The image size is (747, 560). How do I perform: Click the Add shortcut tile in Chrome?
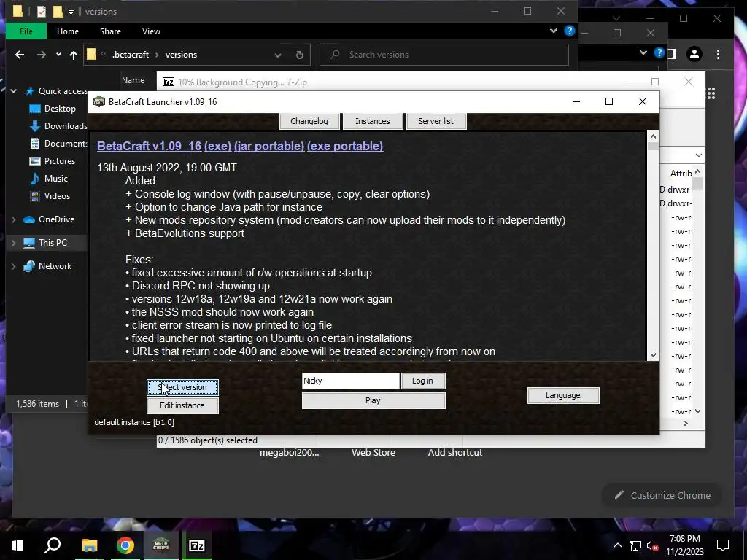coord(455,452)
